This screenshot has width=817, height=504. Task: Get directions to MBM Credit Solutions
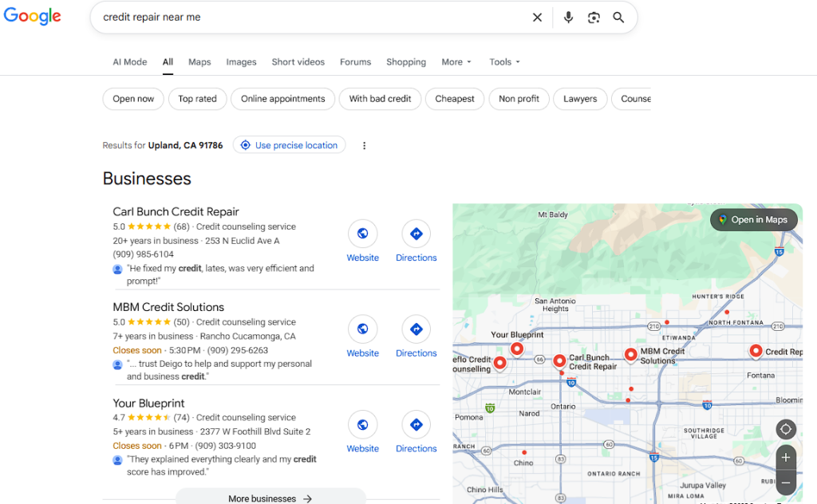(x=416, y=329)
